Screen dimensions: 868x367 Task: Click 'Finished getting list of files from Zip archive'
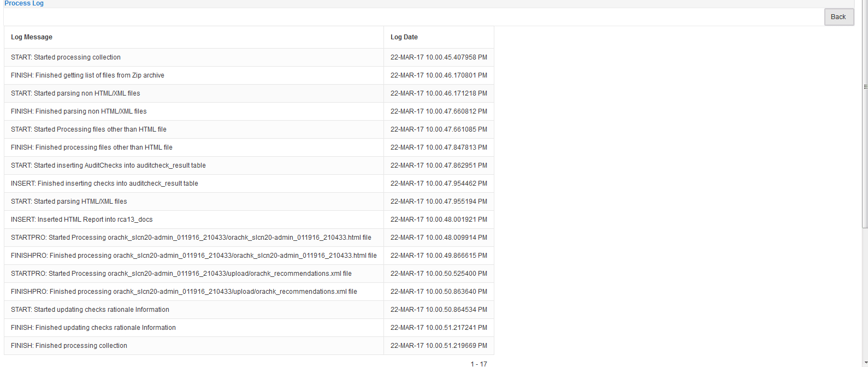pyautogui.click(x=87, y=75)
